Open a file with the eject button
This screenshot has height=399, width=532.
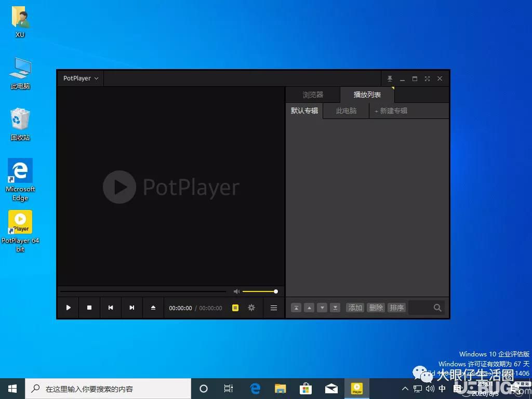[153, 308]
